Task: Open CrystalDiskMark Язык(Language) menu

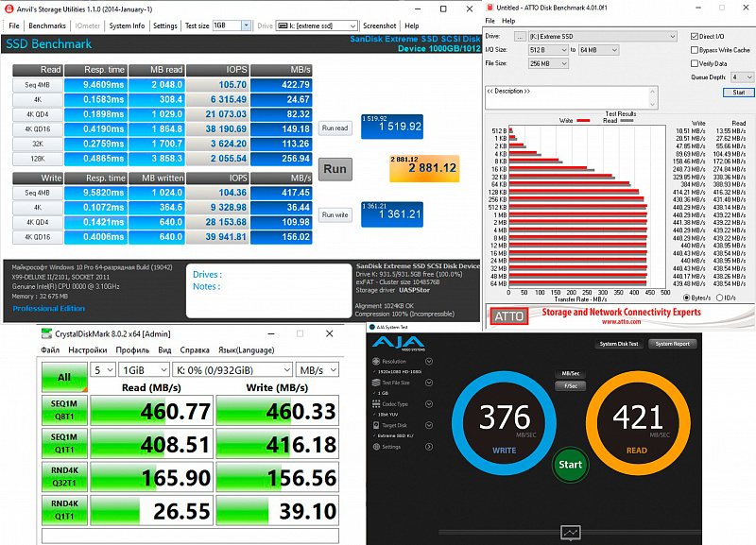Action: 247,349
